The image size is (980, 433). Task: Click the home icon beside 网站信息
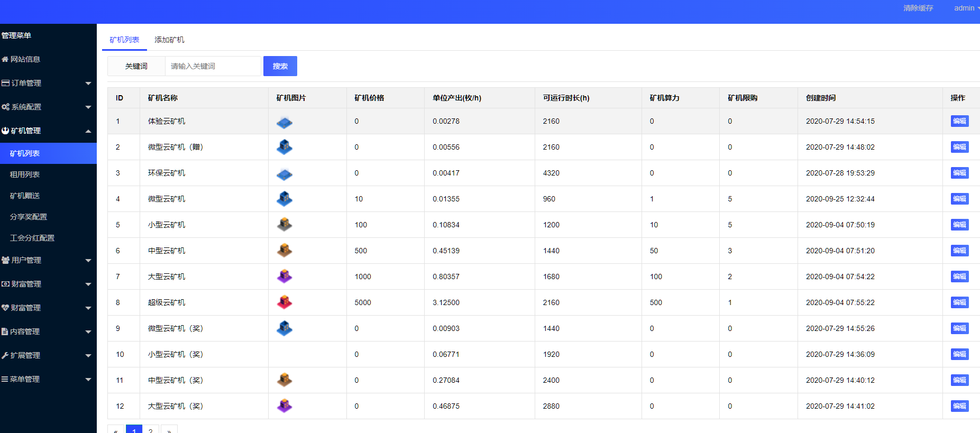coord(5,59)
